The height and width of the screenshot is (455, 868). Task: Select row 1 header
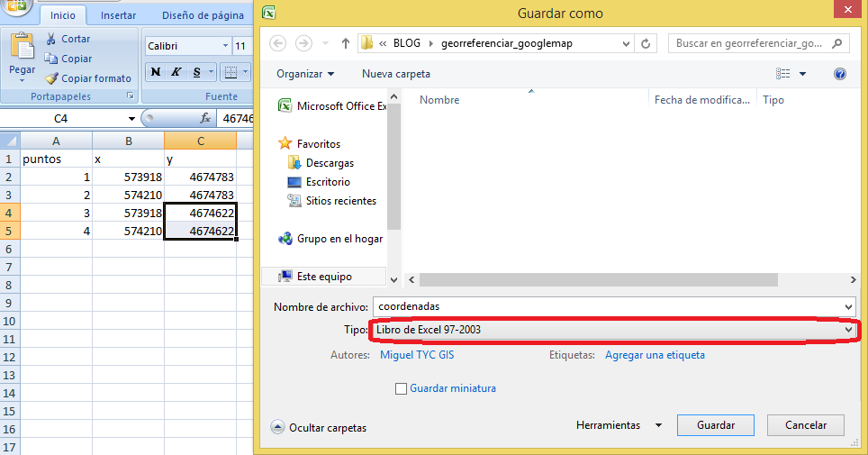[x=9, y=159]
